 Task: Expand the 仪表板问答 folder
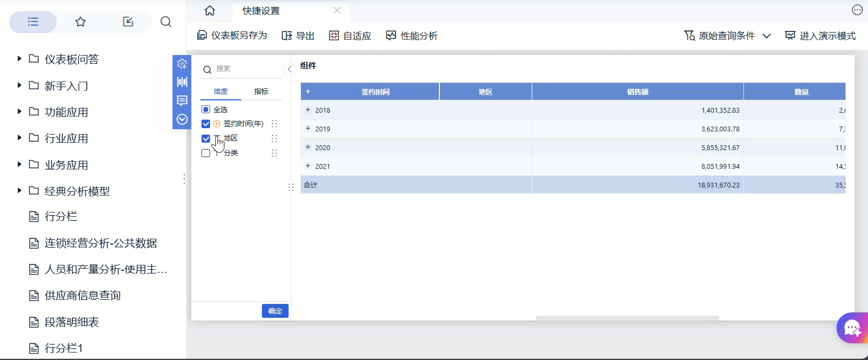pyautogui.click(x=19, y=59)
